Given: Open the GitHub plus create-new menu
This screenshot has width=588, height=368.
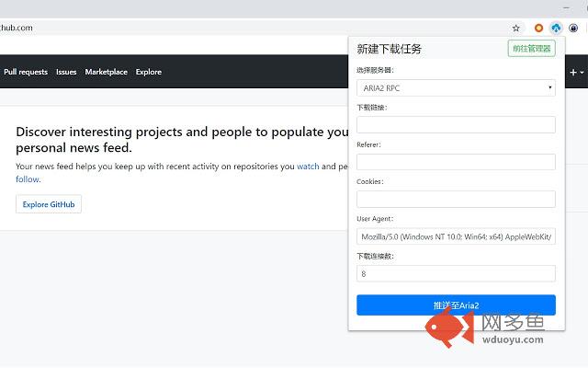Looking at the screenshot, I should coord(576,72).
